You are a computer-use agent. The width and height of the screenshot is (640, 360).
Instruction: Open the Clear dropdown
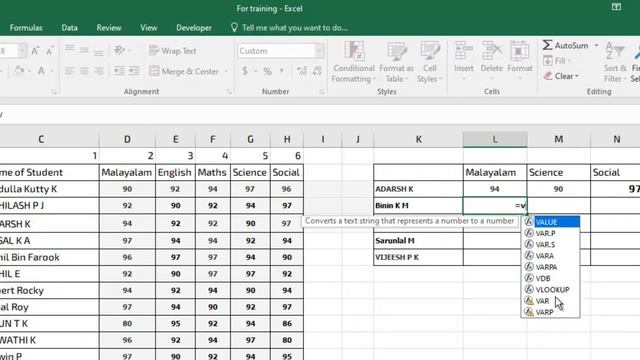pos(561,76)
